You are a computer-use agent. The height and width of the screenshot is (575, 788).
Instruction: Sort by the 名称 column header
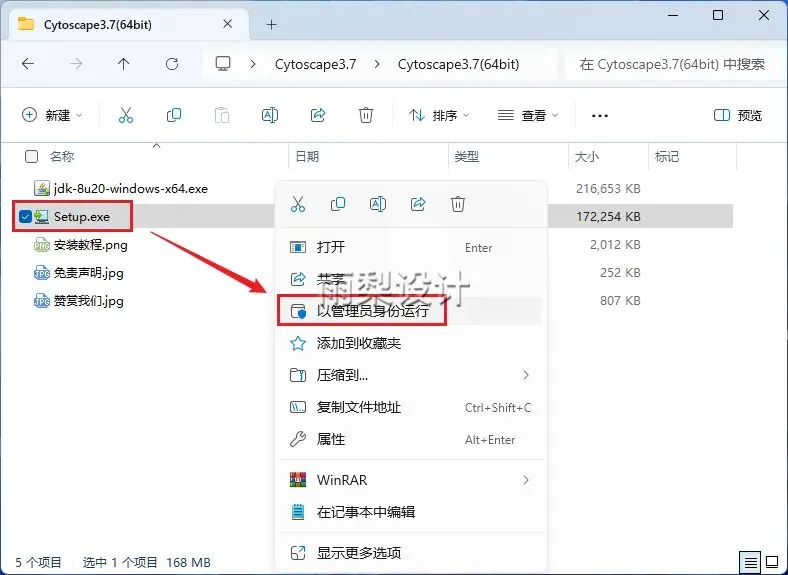coord(62,157)
